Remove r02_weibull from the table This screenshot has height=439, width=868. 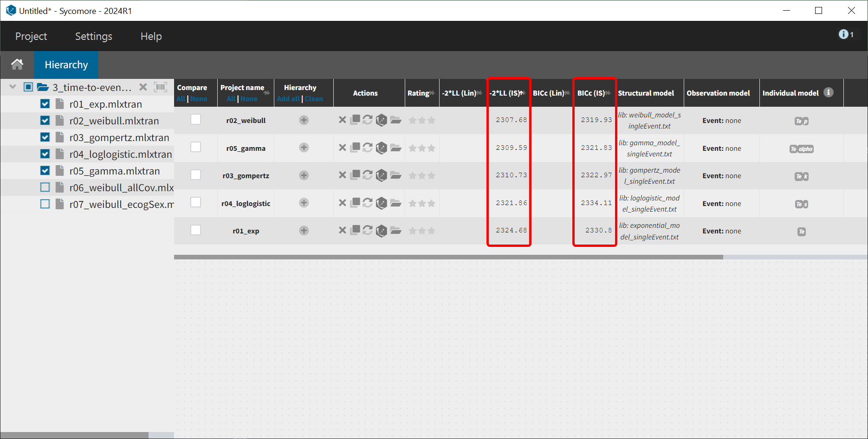click(x=342, y=120)
